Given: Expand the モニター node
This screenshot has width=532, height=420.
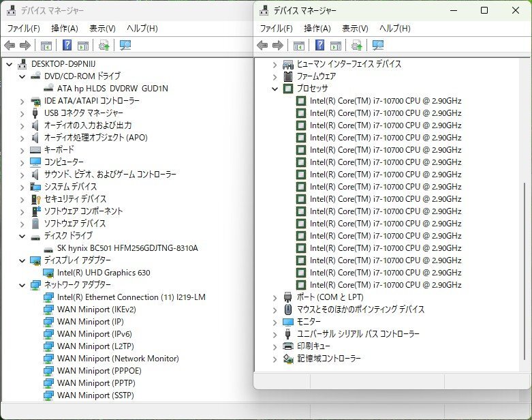Looking at the screenshot, I should pyautogui.click(x=275, y=322).
